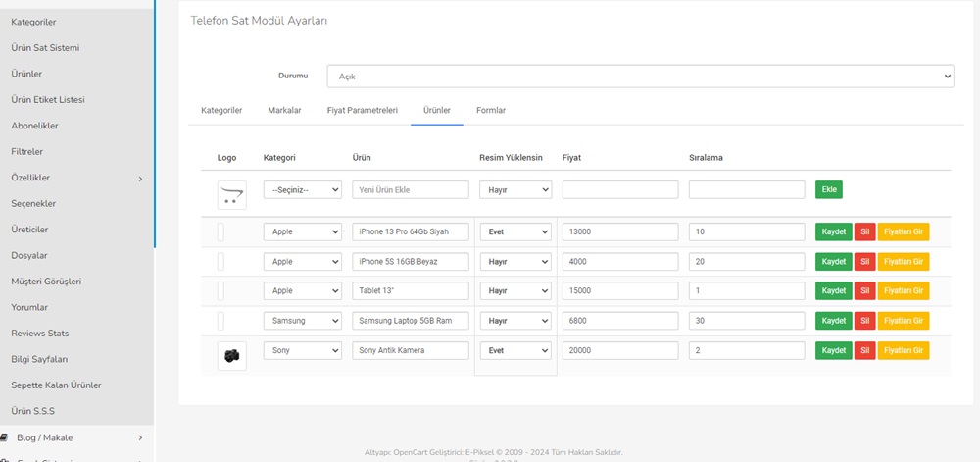Viewport: 980px width, 462px height.
Task: Open Resim Yüklensin dropdown for Tablet 13
Action: [515, 290]
